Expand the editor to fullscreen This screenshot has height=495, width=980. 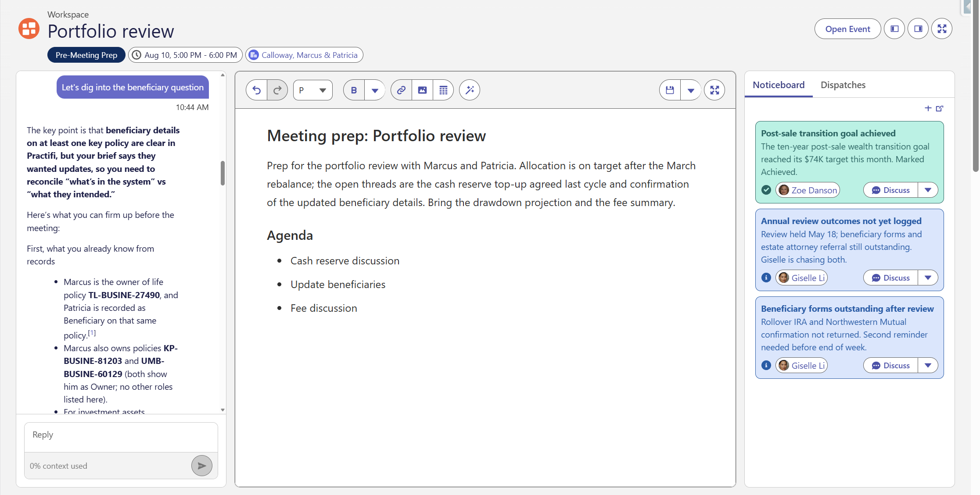[714, 90]
